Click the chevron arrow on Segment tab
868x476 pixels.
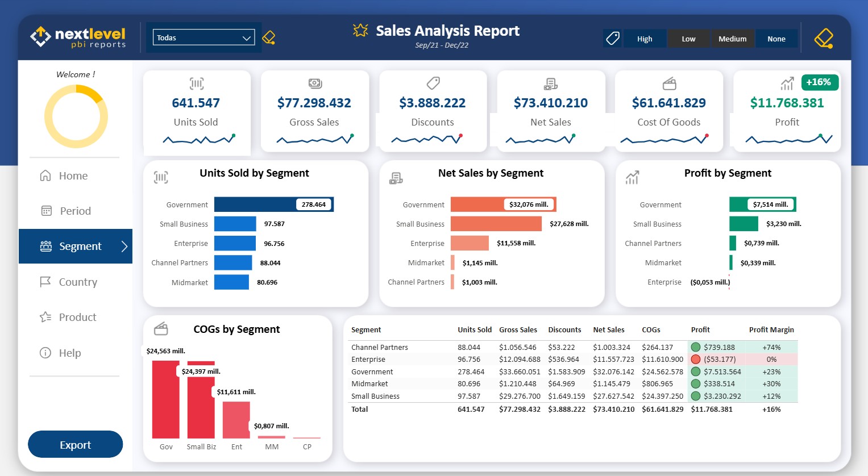coord(124,246)
